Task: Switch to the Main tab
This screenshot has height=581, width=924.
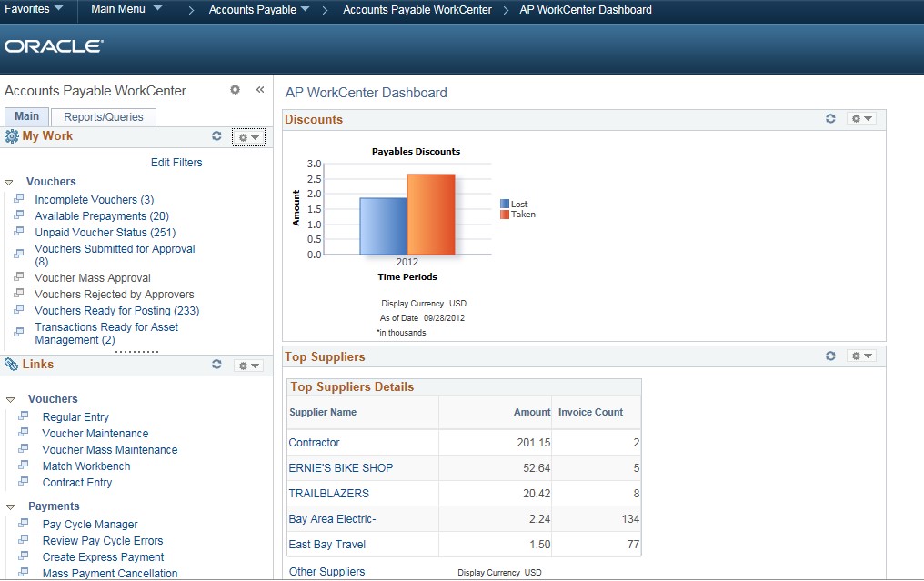Action: tap(26, 116)
